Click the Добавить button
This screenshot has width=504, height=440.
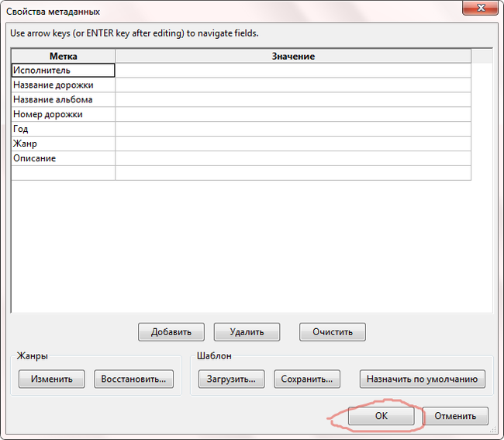(171, 331)
